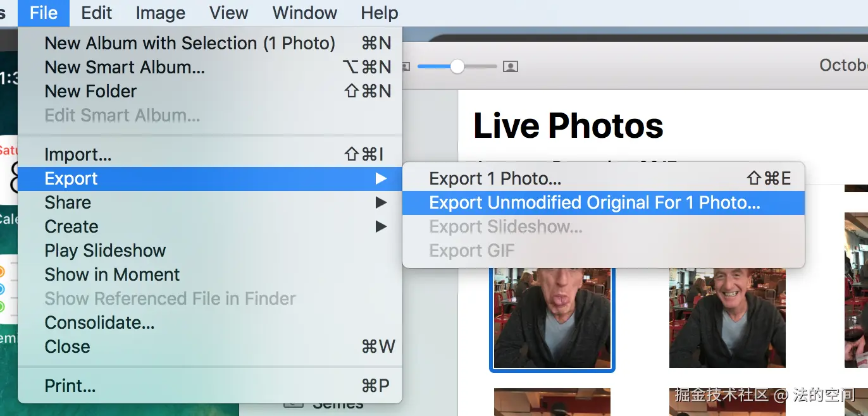Select Export Unmodified Original For 1 Photo…
This screenshot has width=868, height=416.
[x=604, y=202]
